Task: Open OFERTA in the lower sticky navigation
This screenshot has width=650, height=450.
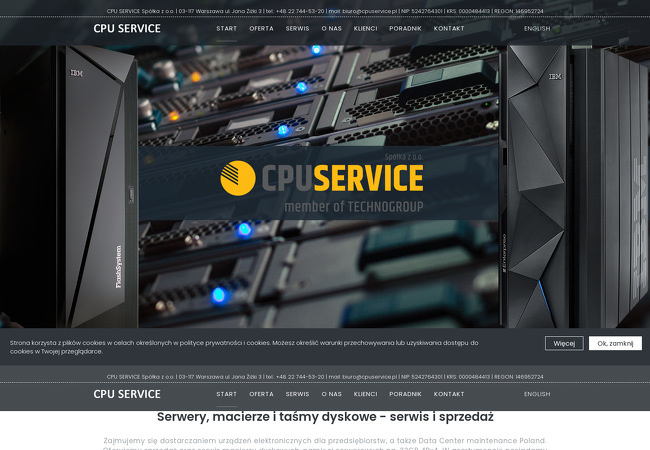Action: [x=261, y=394]
